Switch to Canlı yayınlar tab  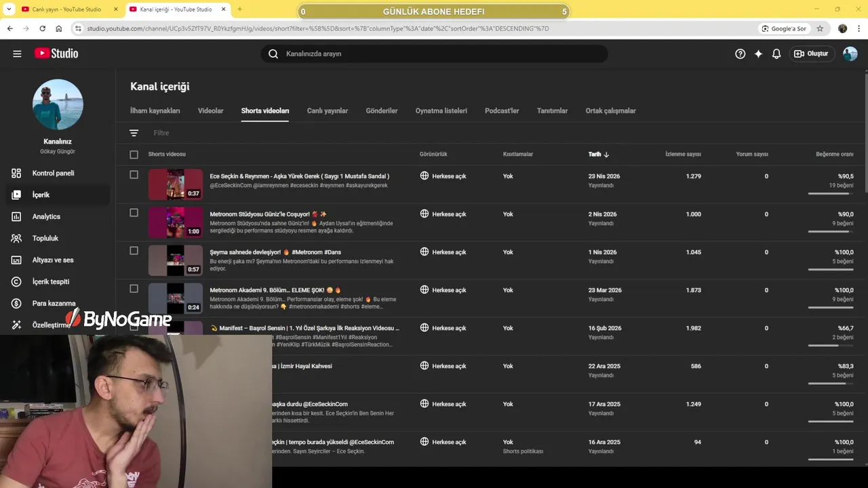coord(328,110)
